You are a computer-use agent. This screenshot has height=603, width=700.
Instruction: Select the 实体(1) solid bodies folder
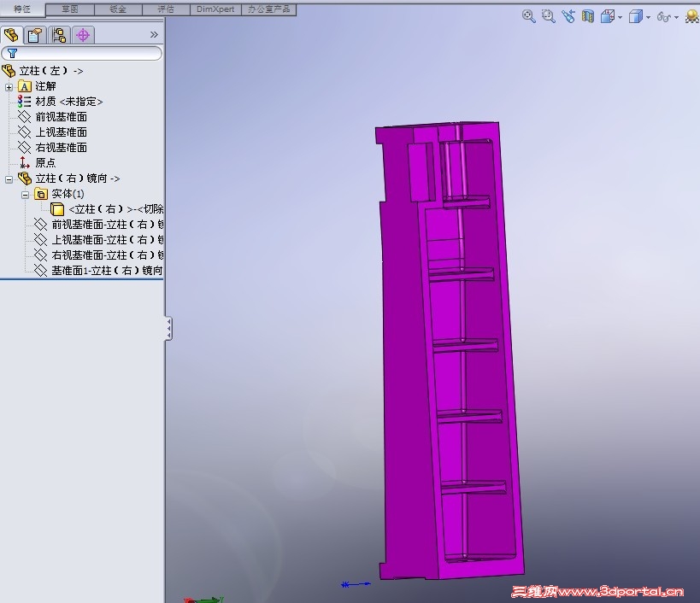pyautogui.click(x=59, y=194)
